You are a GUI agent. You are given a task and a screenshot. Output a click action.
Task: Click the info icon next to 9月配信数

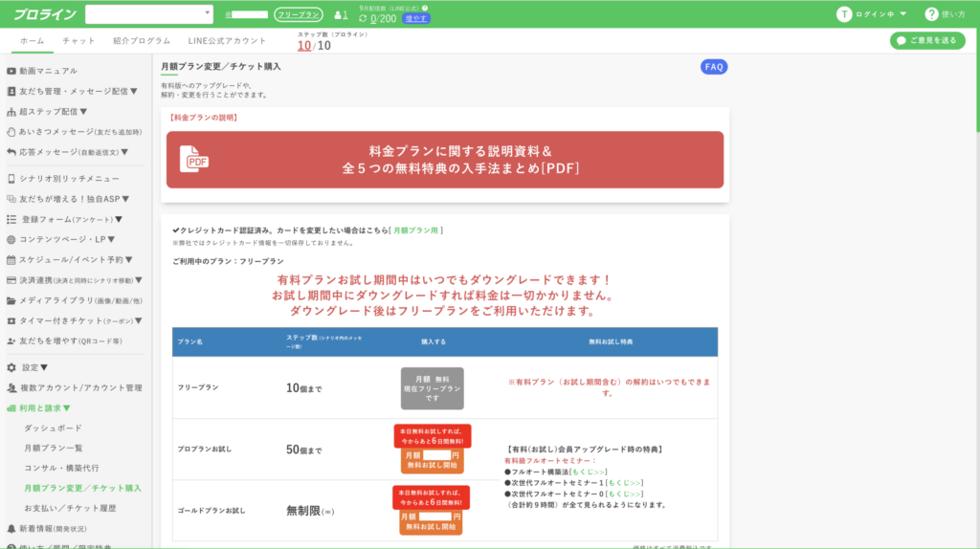425,8
